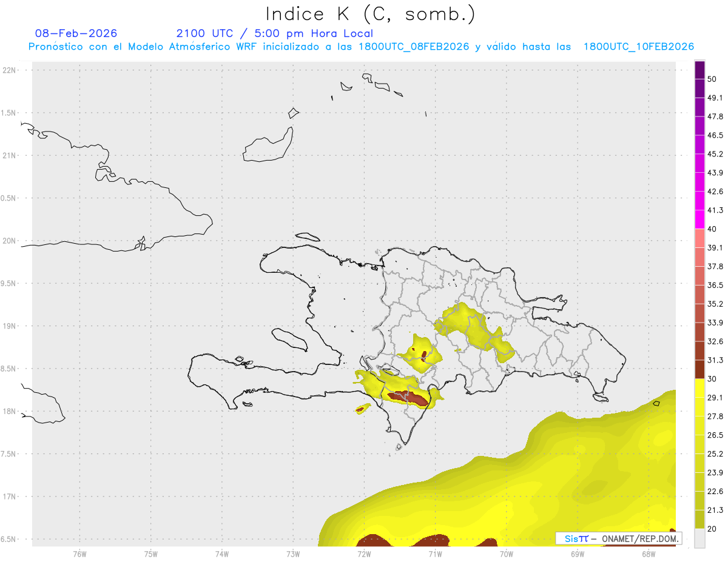Screen dimensions: 728x562
Task: Click the 72W longitude label
Action: [x=364, y=554]
